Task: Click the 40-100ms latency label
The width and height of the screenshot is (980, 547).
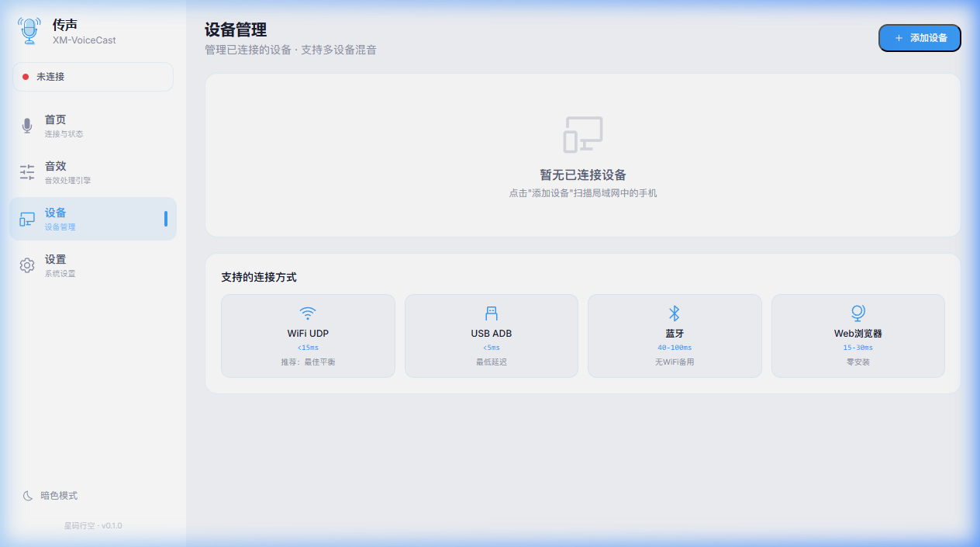Action: [675, 348]
